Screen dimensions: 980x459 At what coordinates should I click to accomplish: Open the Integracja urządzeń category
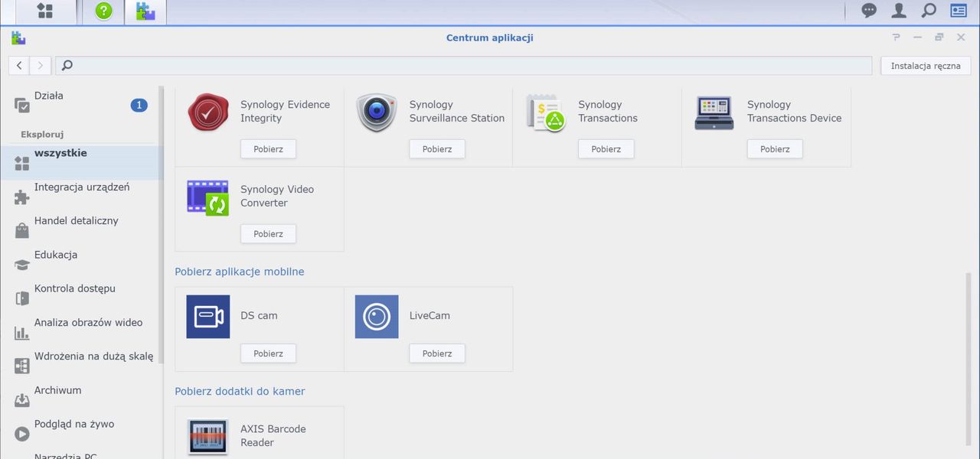click(x=81, y=197)
